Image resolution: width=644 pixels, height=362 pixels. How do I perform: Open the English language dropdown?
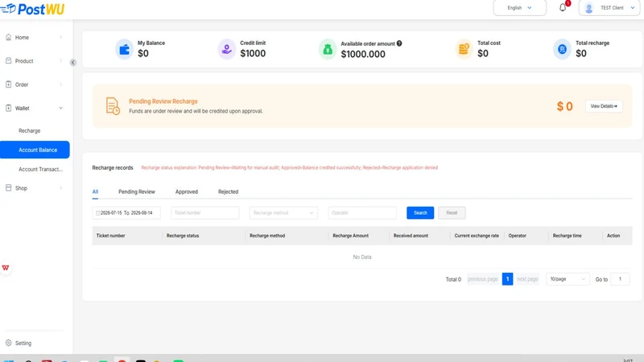click(x=519, y=8)
